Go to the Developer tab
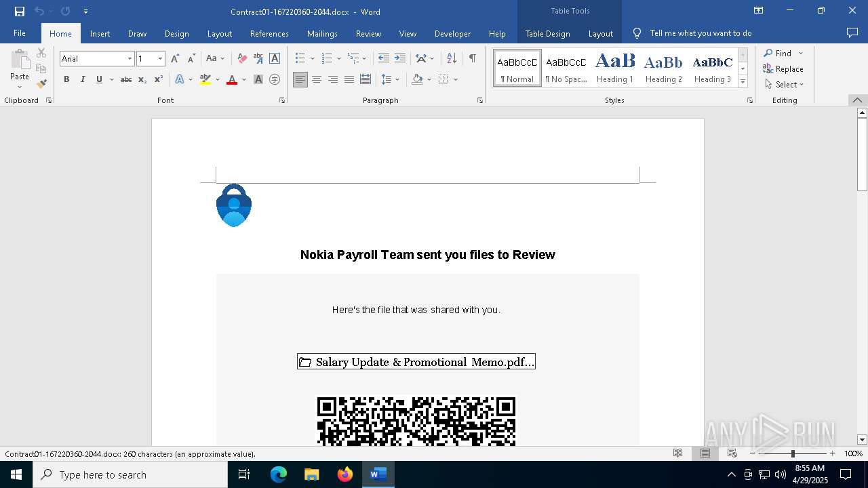This screenshot has width=868, height=488. [x=452, y=33]
